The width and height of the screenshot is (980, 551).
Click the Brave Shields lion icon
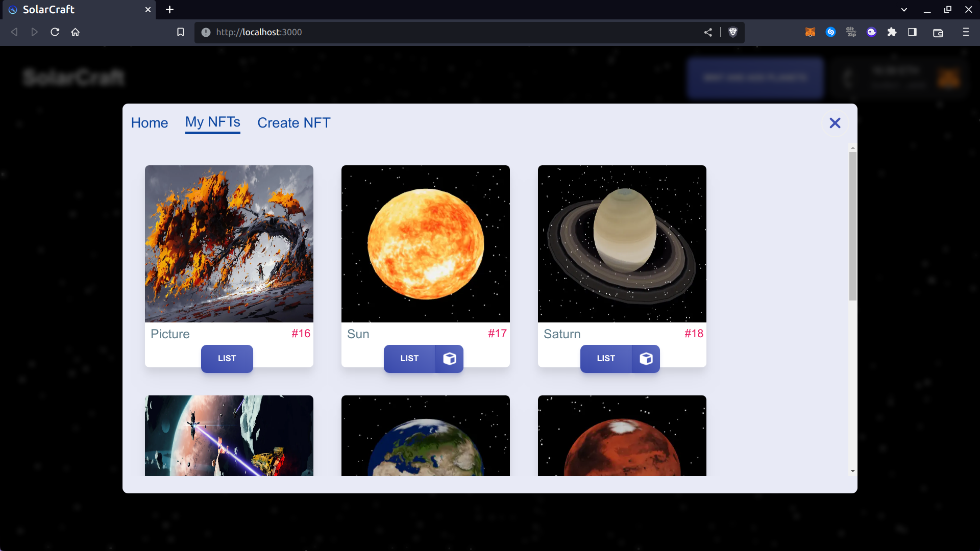pyautogui.click(x=733, y=32)
